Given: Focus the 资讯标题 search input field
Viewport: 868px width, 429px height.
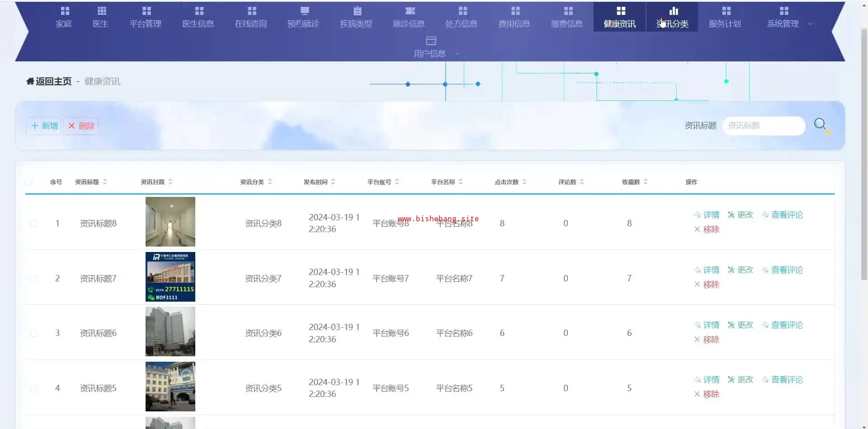Looking at the screenshot, I should 763,126.
